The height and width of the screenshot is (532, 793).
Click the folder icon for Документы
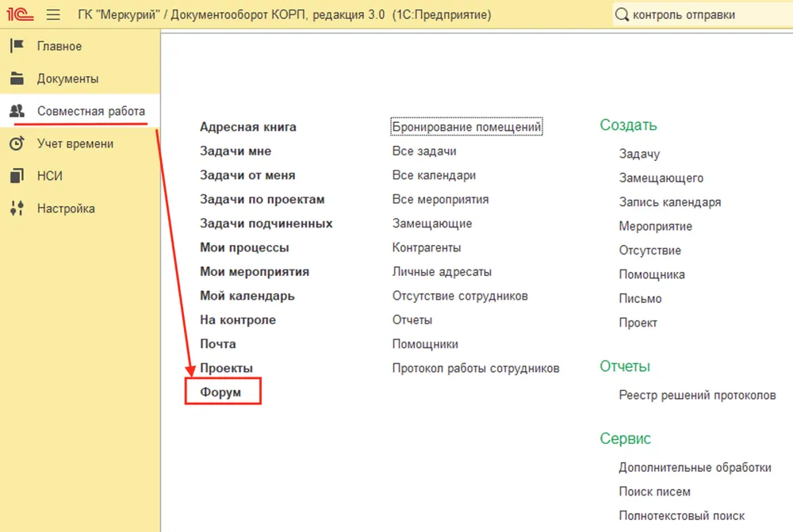pos(17,78)
